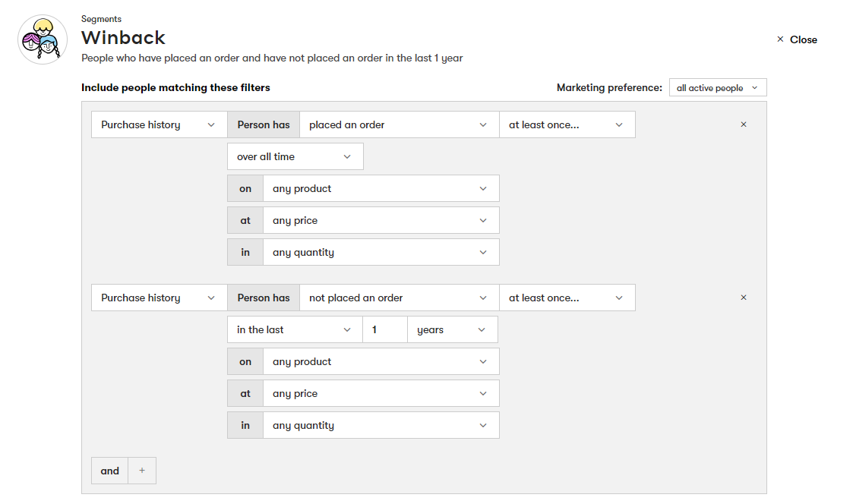Open second filter's 'any quantity' dropdown

click(381, 425)
